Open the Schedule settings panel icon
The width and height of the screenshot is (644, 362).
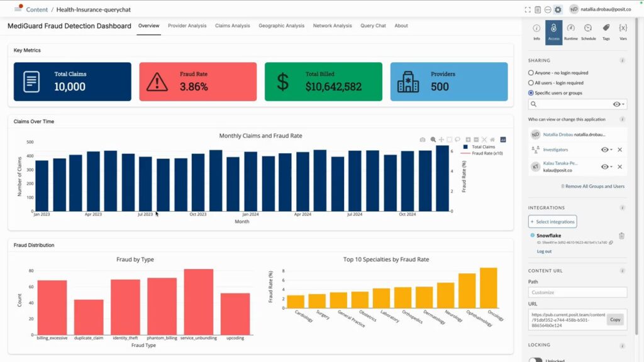588,31
